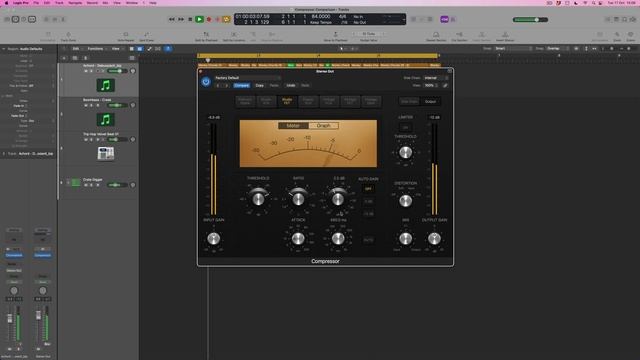Expand the Drum Digger track stack
Viewport: 640px width, 360px height.
[x=68, y=182]
